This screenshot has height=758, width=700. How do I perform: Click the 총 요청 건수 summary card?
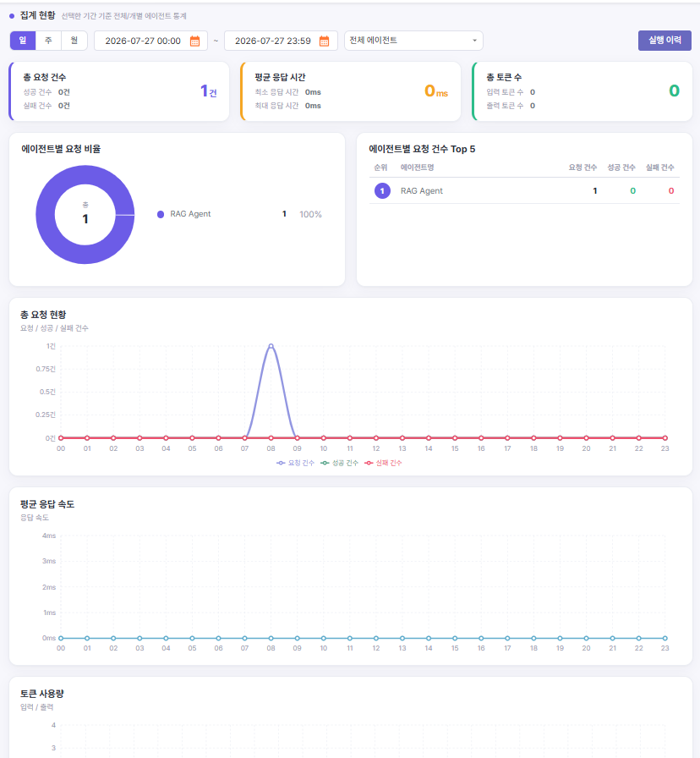tap(119, 91)
